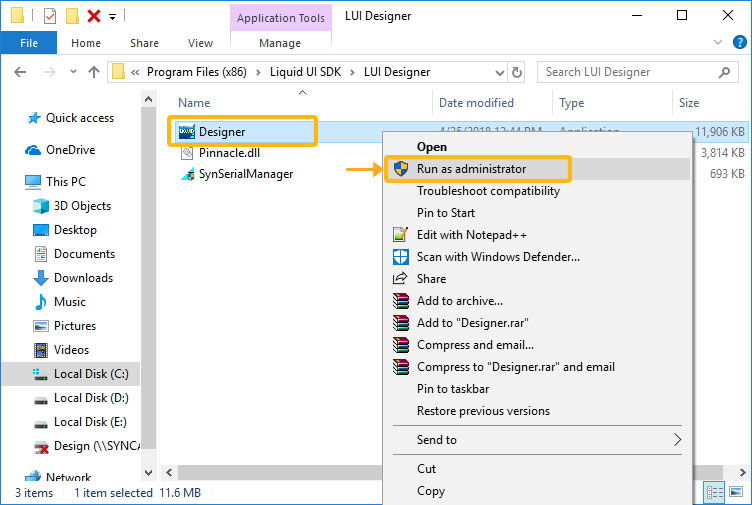Open the Help question mark icon

coord(740,42)
